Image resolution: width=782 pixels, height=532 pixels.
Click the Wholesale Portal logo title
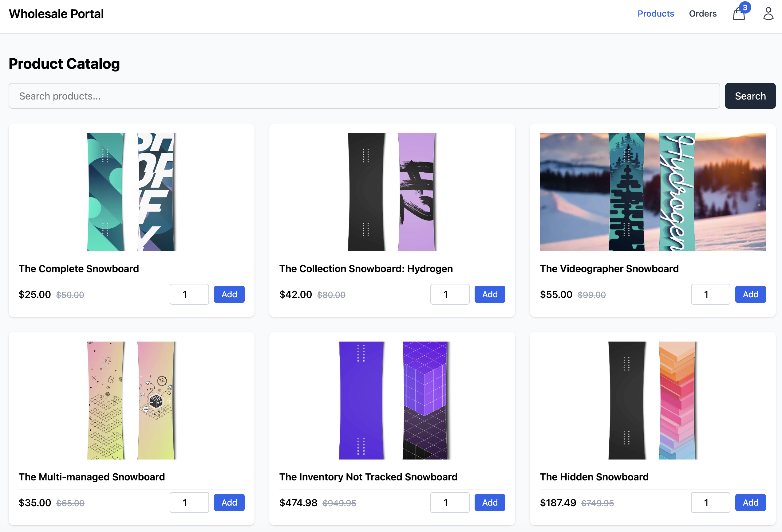[x=56, y=14]
